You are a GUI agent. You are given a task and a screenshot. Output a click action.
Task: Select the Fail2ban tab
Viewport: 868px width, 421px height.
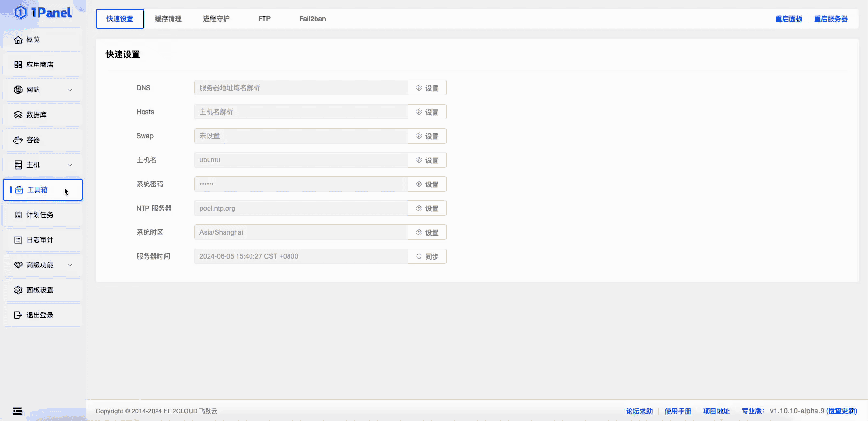pyautogui.click(x=313, y=19)
